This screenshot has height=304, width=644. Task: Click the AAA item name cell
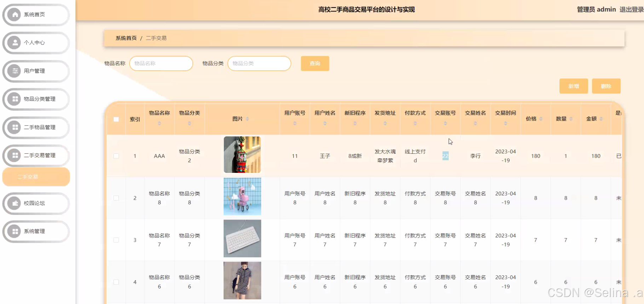159,156
